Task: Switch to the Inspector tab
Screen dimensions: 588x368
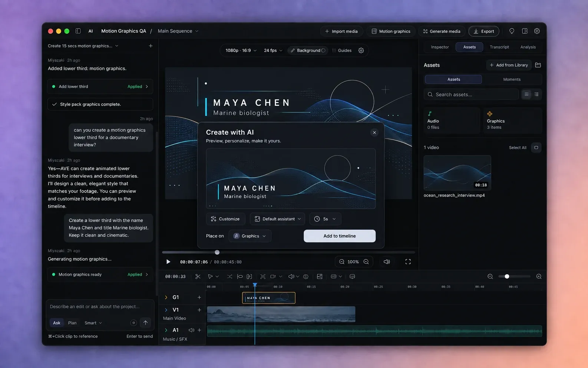Action: click(x=440, y=47)
